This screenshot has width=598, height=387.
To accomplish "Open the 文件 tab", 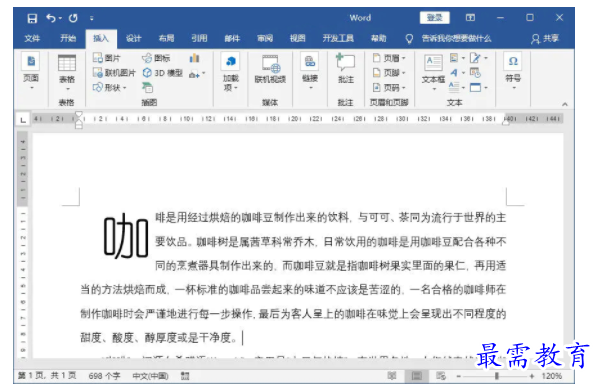I will pos(32,38).
